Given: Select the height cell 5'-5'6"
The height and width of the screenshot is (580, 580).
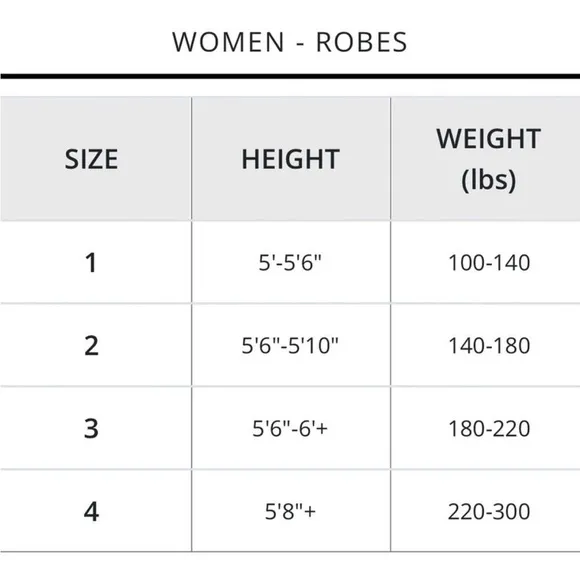Looking at the screenshot, I should (290, 263).
